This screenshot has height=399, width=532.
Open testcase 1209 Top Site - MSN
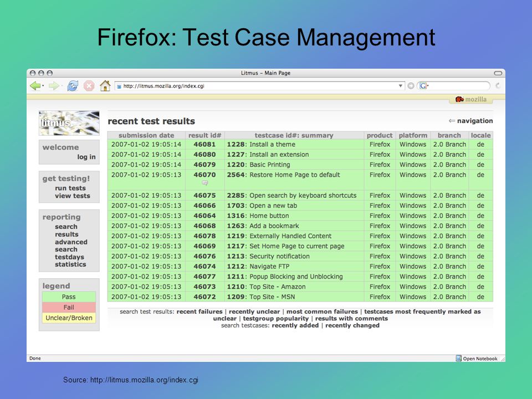coord(261,298)
